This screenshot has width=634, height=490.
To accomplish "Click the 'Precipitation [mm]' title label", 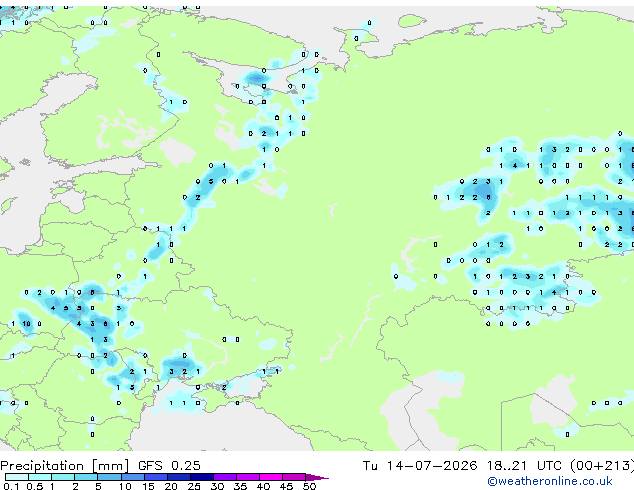I will tap(65, 466).
